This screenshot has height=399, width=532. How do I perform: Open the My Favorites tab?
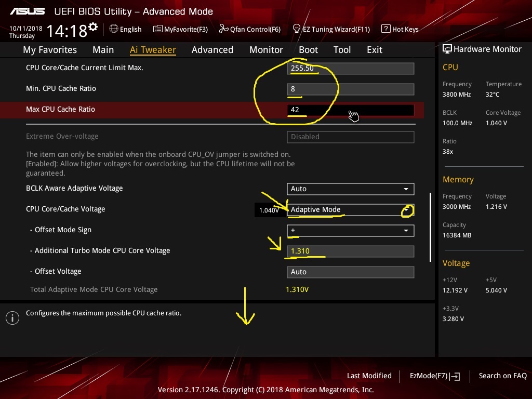[50, 50]
